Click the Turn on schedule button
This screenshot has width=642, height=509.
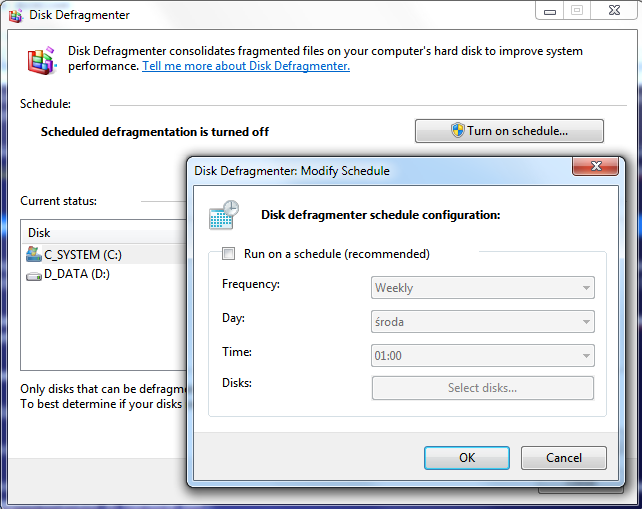coord(509,131)
